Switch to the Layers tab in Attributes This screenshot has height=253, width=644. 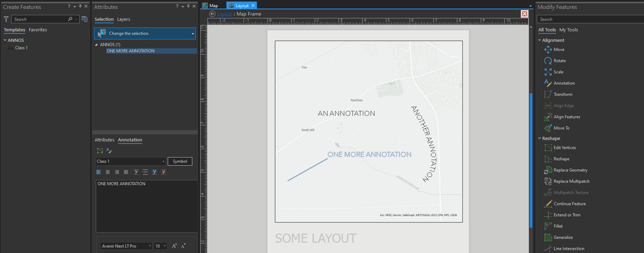[x=124, y=19]
